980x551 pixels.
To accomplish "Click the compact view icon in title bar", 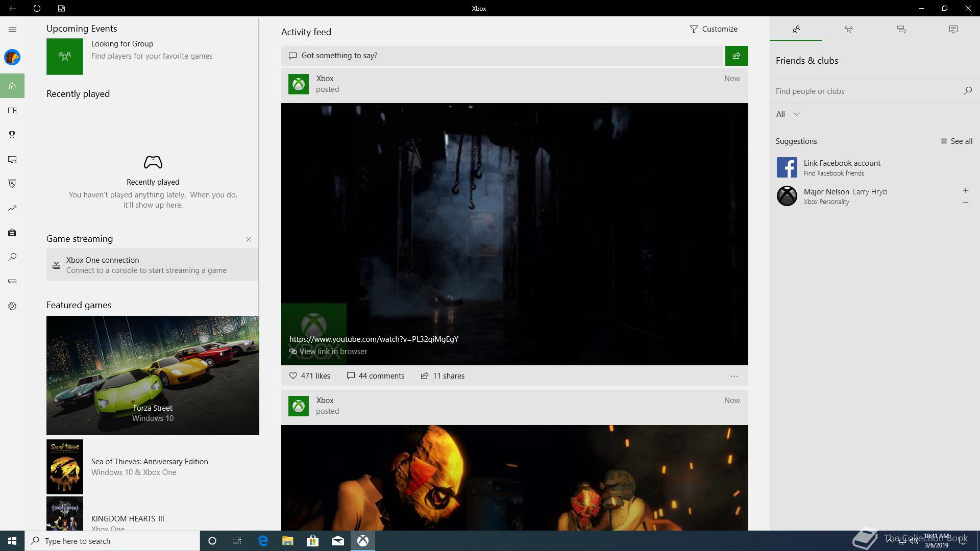I will [61, 8].
